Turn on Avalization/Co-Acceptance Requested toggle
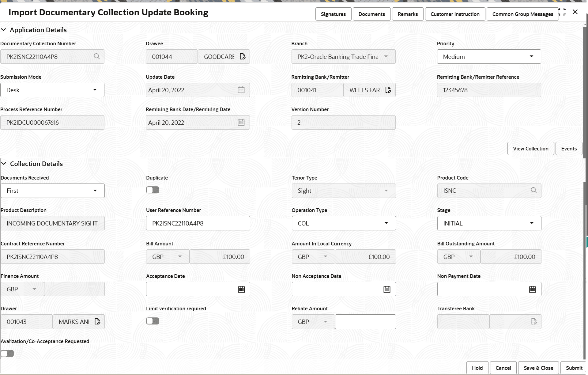The width and height of the screenshot is (588, 375). click(x=7, y=354)
